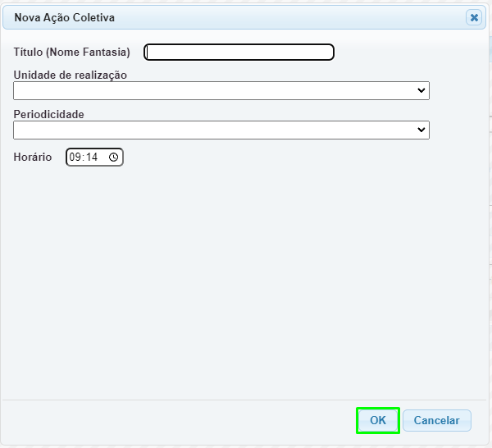Close the Nova Ação Coletiva dialog

coord(474,17)
